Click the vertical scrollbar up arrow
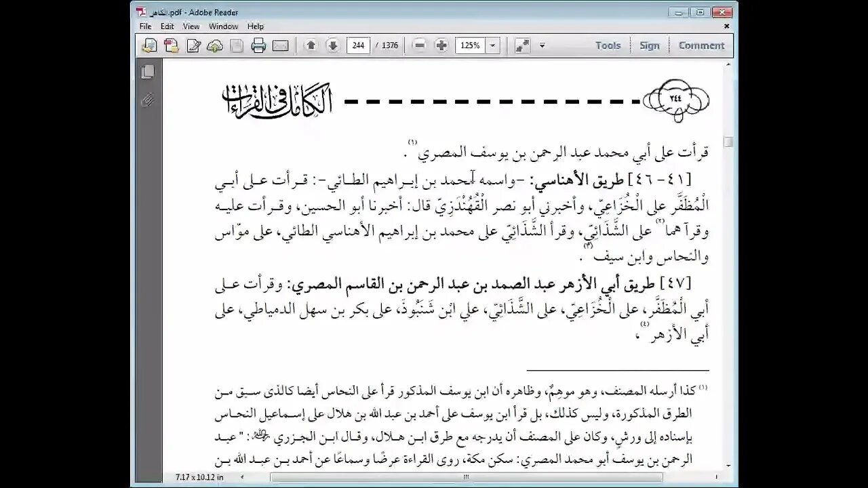Screen dimensions: 868x488 coord(728,64)
